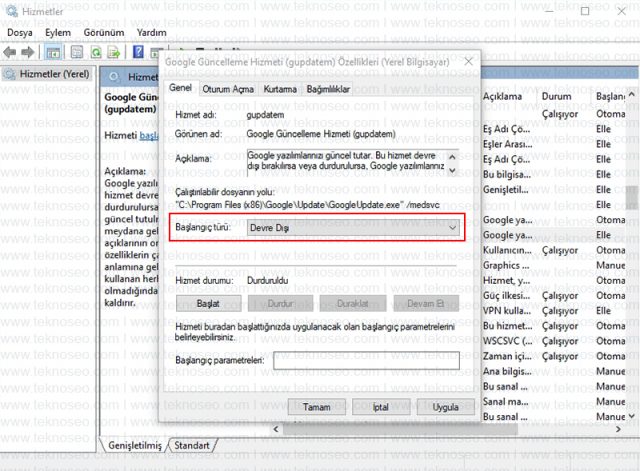Select the "Bu bilgisa..." row
The image size is (640, 471).
(554, 174)
